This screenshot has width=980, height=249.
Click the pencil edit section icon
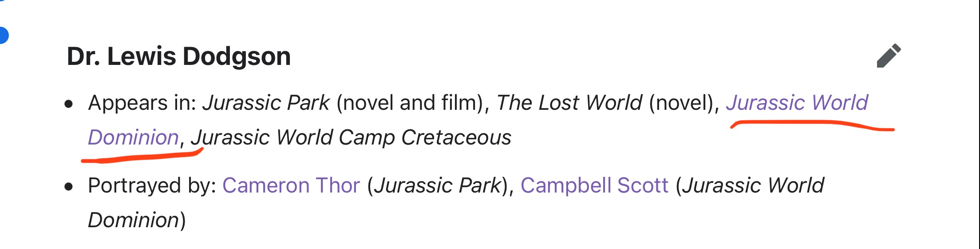889,56
